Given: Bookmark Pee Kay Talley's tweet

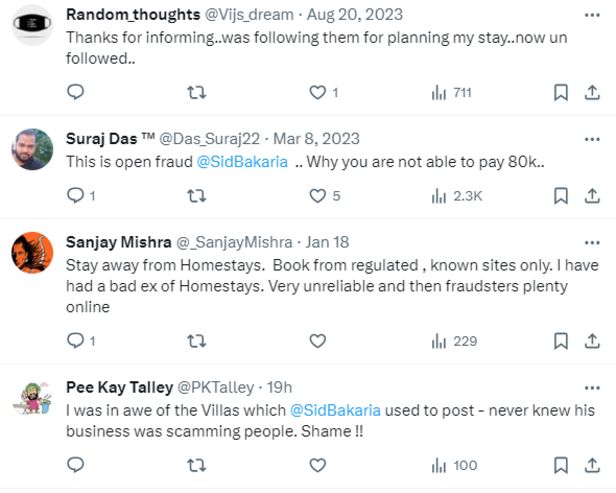Looking at the screenshot, I should 561,465.
